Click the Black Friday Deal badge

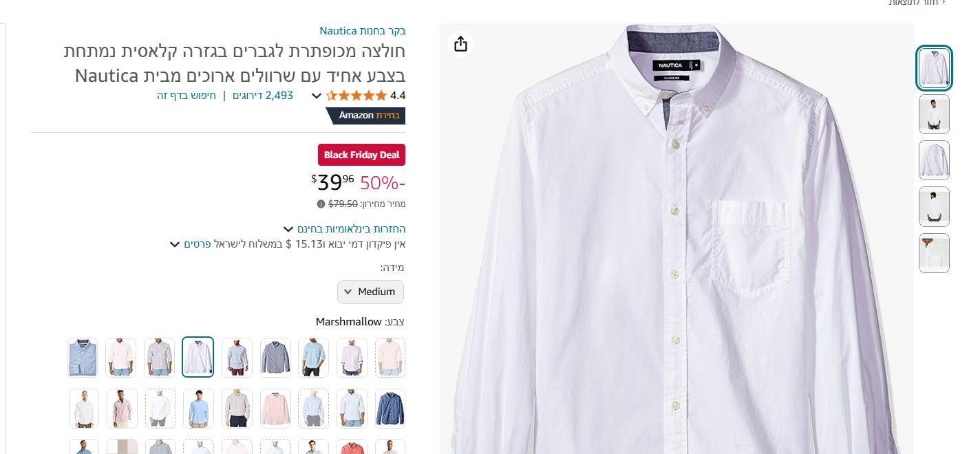(x=362, y=155)
